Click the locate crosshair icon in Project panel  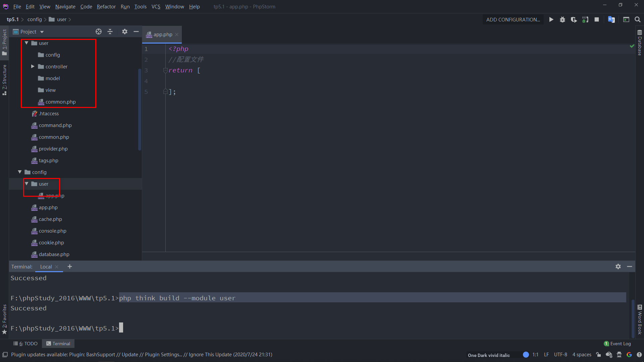pyautogui.click(x=99, y=32)
